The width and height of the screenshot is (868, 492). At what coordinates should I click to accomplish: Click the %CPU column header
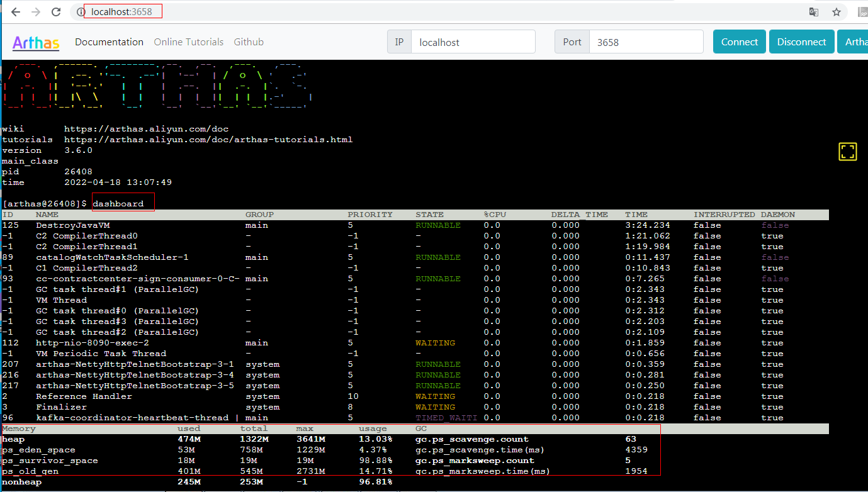495,215
